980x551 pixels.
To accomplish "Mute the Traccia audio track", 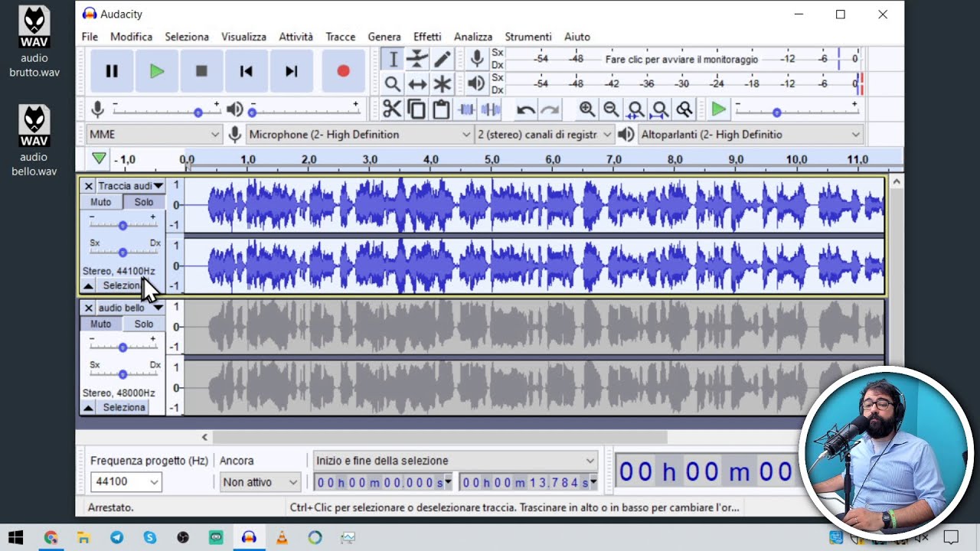I will pyautogui.click(x=101, y=202).
